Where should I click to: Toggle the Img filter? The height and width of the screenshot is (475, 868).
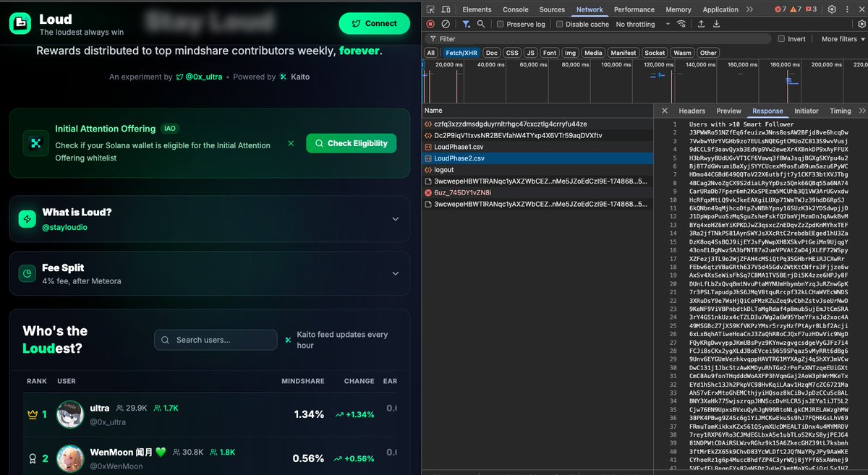point(571,53)
